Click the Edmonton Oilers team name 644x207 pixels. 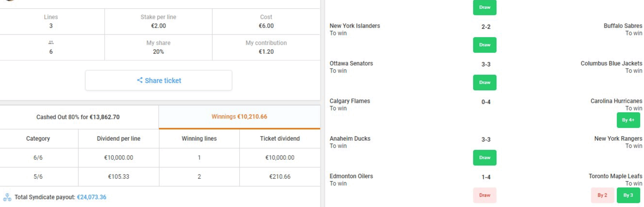coord(351,176)
